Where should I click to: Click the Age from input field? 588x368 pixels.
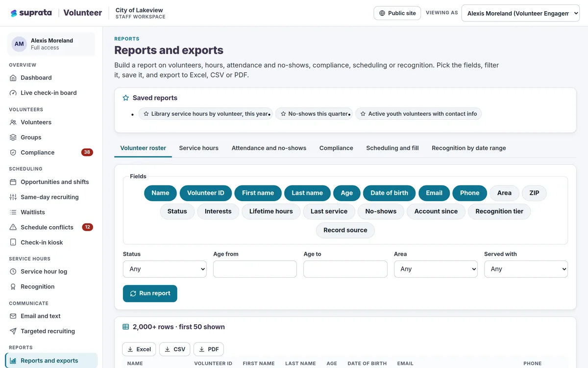click(255, 269)
